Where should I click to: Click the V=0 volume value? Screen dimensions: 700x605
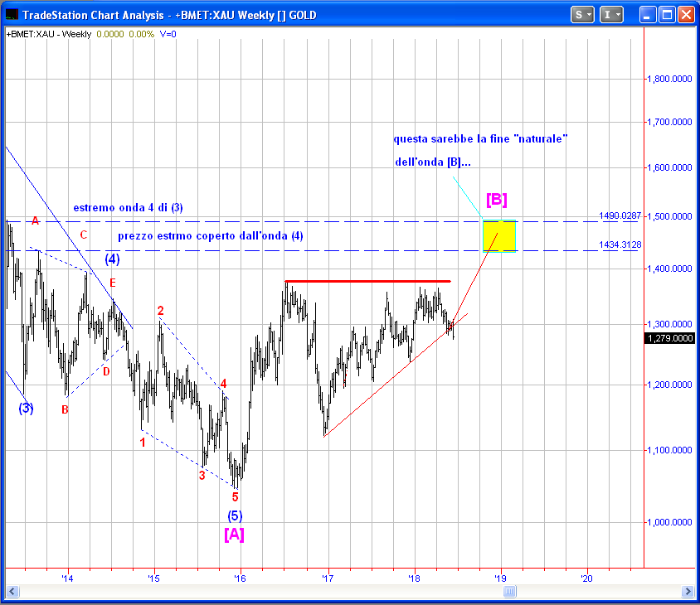(168, 34)
